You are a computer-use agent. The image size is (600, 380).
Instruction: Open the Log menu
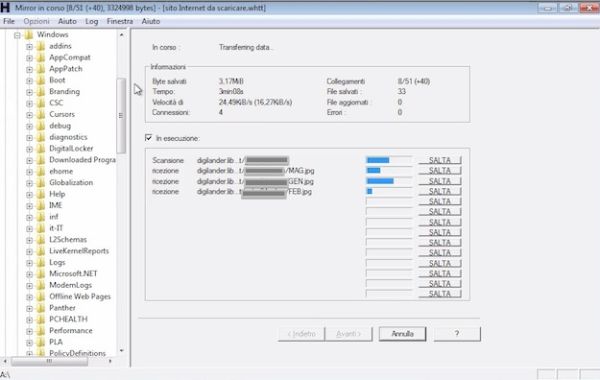point(91,21)
